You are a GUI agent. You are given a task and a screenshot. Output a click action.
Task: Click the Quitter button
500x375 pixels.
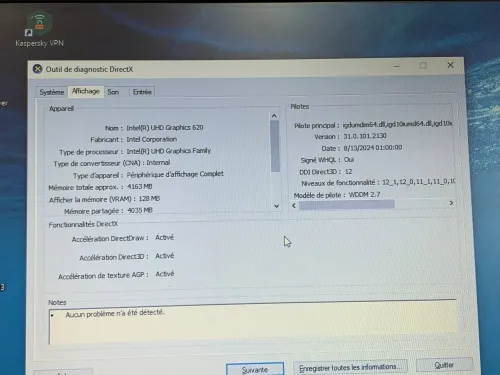[x=444, y=365]
